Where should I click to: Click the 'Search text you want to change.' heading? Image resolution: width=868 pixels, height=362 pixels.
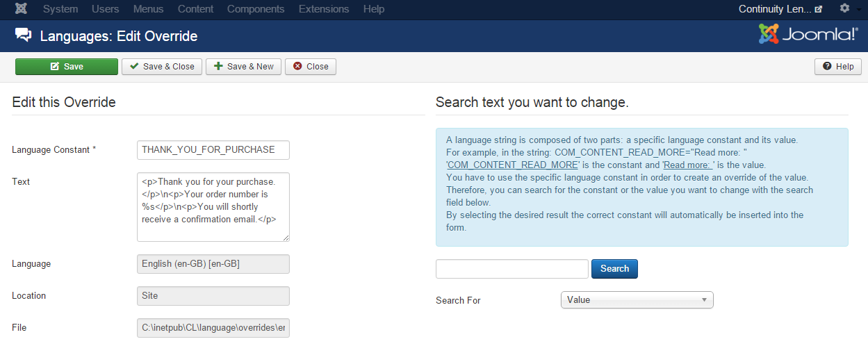[x=532, y=102]
